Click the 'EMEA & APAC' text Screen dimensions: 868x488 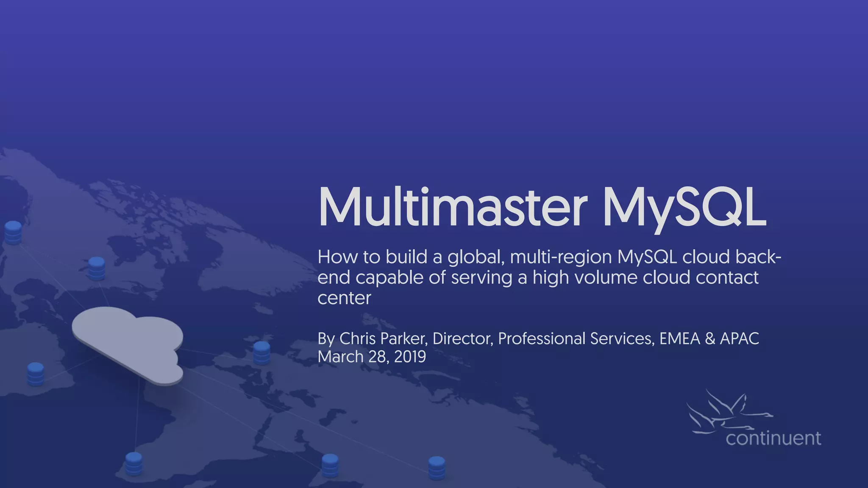point(709,338)
